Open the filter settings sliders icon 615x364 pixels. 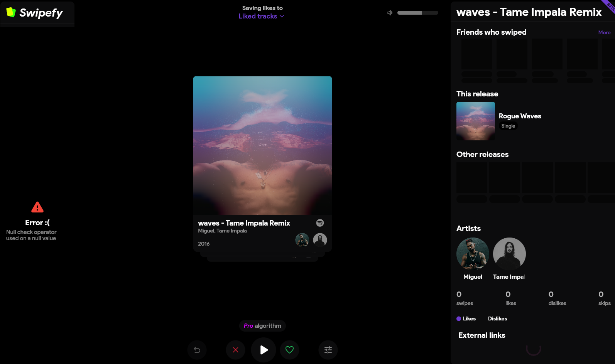328,350
